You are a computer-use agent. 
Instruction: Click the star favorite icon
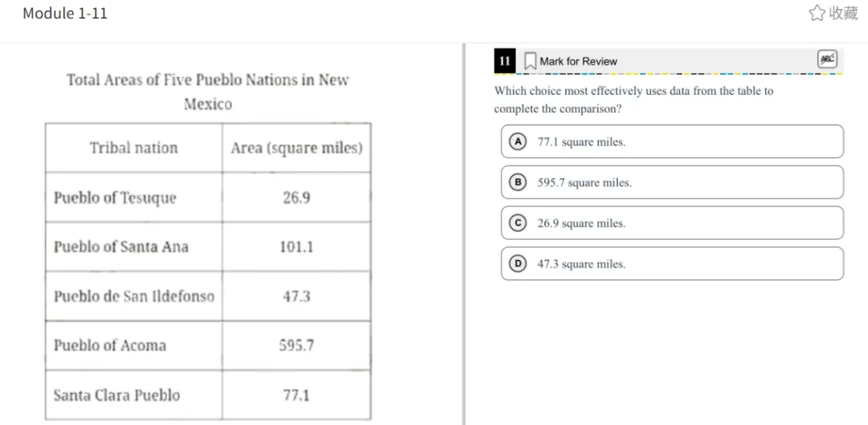(x=817, y=13)
